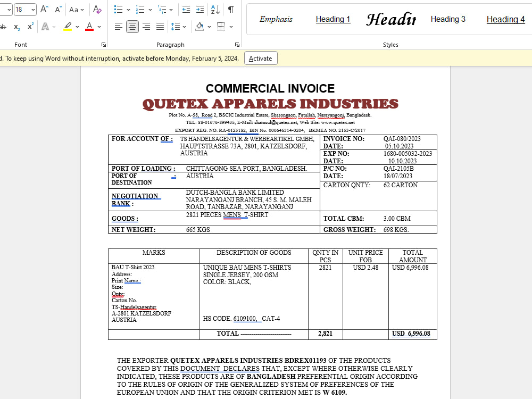Viewport: 532px width, 399px height.
Task: Expand bullet library dropdown
Action: [128, 10]
